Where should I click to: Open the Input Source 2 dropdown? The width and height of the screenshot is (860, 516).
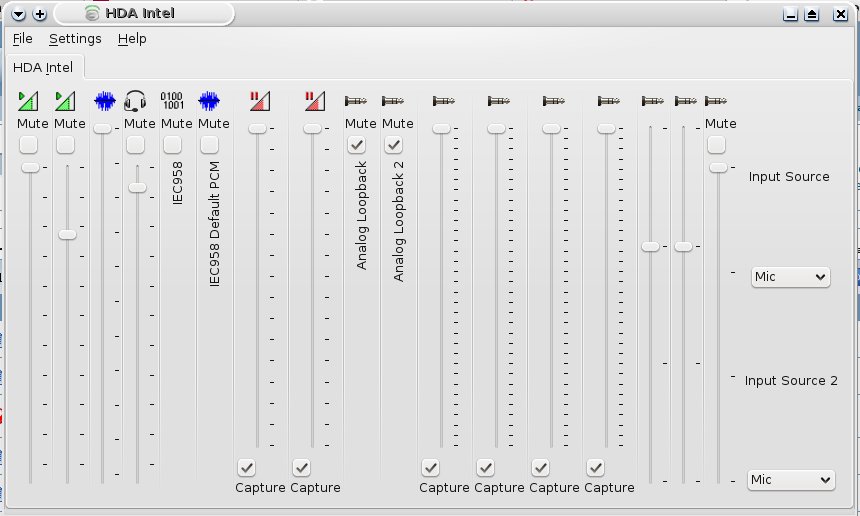click(x=791, y=480)
